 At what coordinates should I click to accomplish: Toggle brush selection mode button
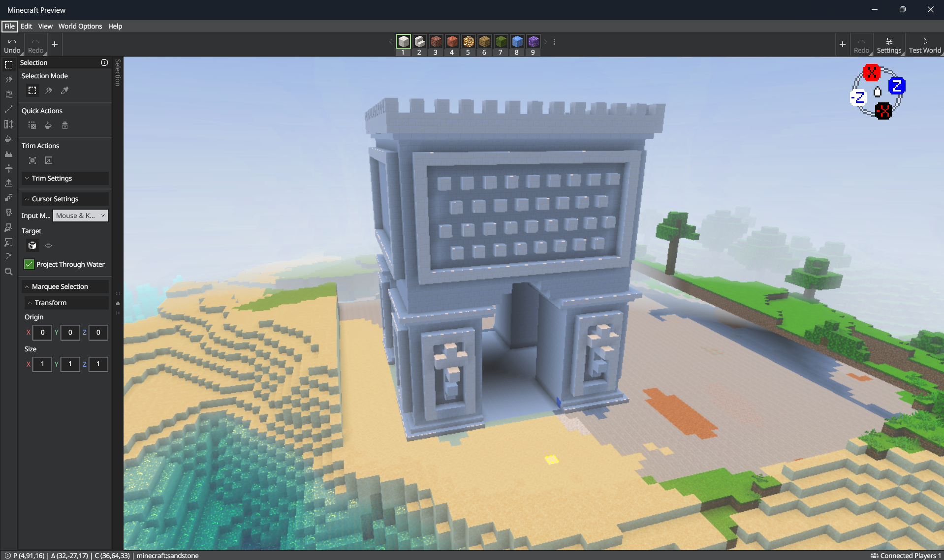(48, 91)
